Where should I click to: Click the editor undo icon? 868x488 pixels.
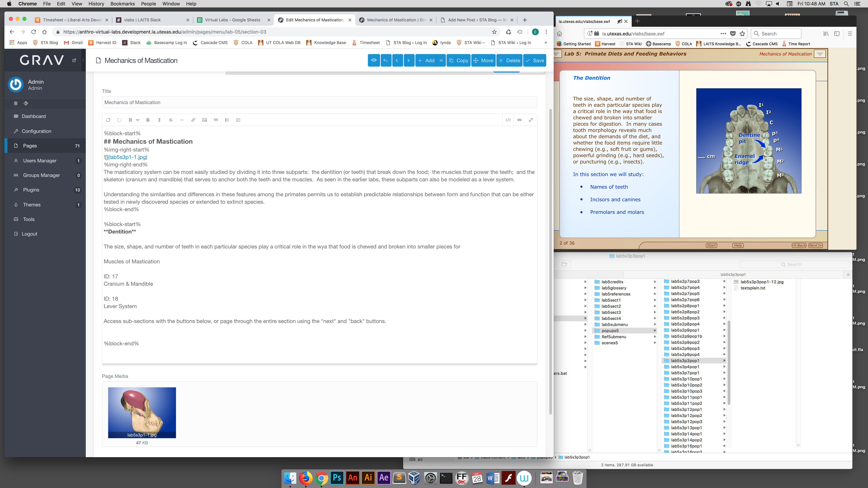tap(108, 120)
